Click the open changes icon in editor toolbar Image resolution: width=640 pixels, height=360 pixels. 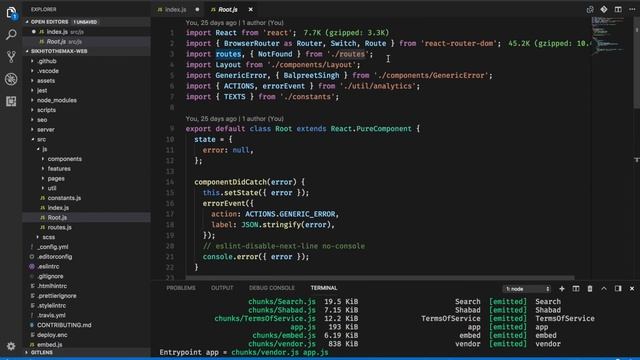pyautogui.click(x=590, y=9)
